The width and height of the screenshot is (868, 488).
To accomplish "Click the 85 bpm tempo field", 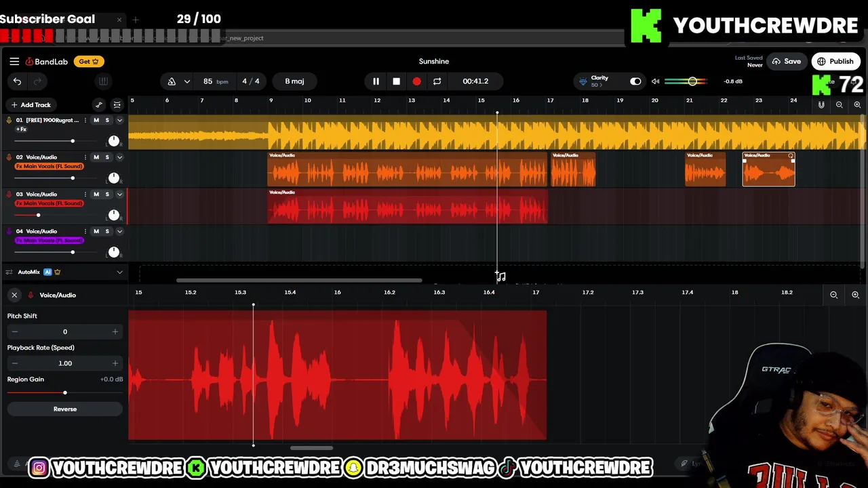I will pos(215,81).
